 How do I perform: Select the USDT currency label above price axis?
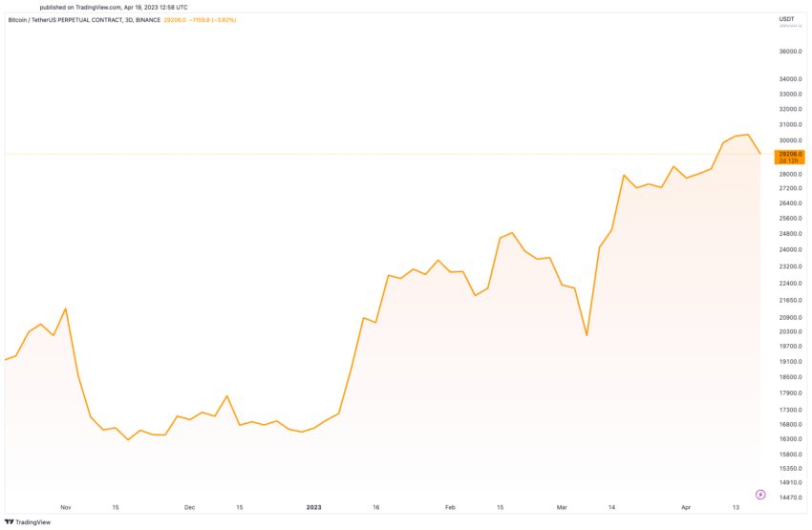click(x=786, y=19)
